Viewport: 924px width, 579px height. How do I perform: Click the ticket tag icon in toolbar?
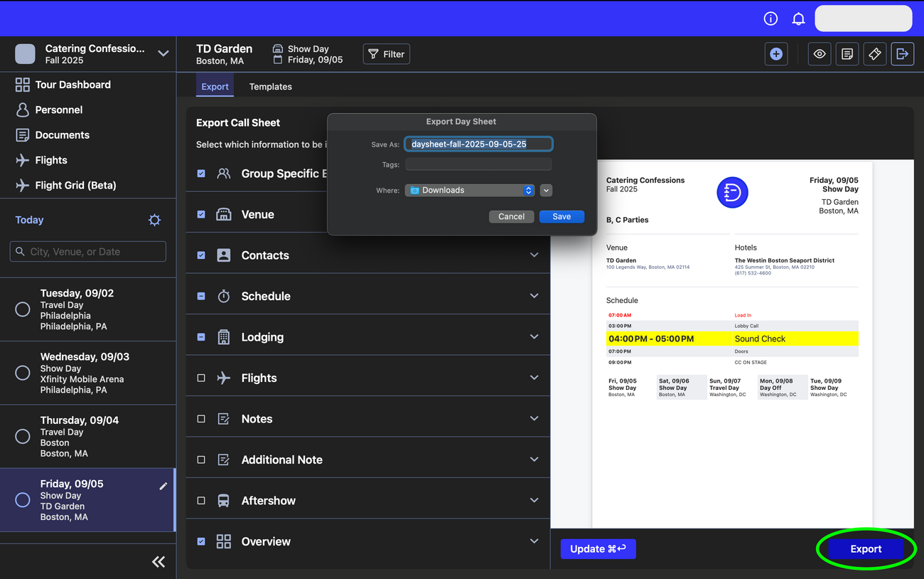click(x=875, y=54)
